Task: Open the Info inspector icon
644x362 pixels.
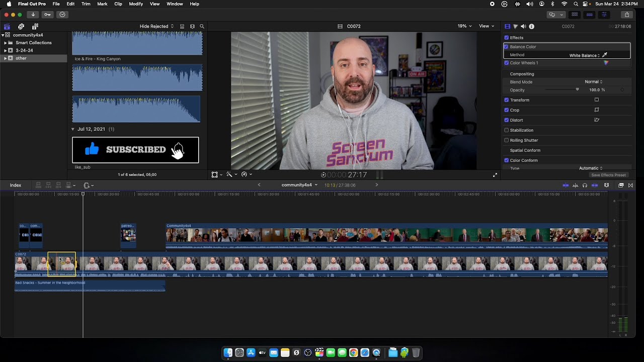Action: click(x=531, y=26)
